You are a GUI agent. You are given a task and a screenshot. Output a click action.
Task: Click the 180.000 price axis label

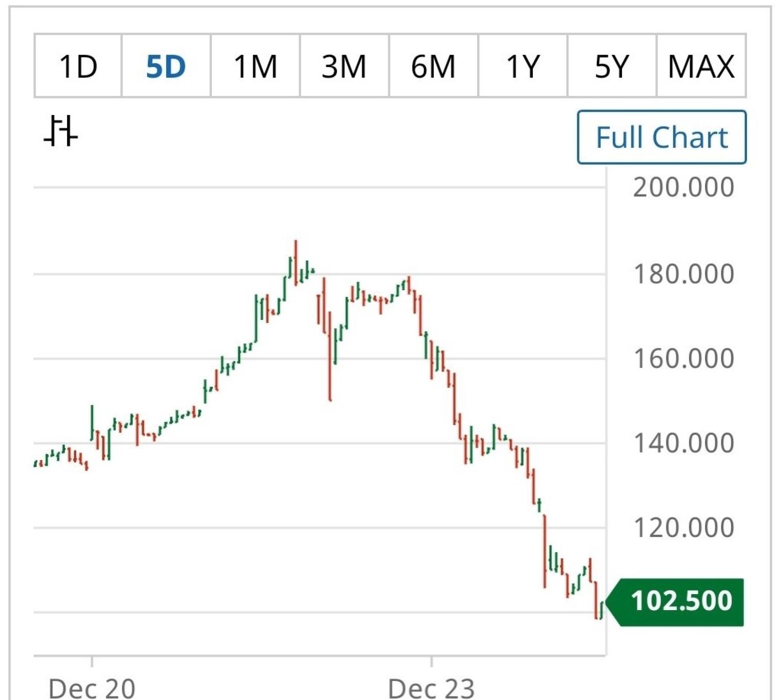coord(683,274)
